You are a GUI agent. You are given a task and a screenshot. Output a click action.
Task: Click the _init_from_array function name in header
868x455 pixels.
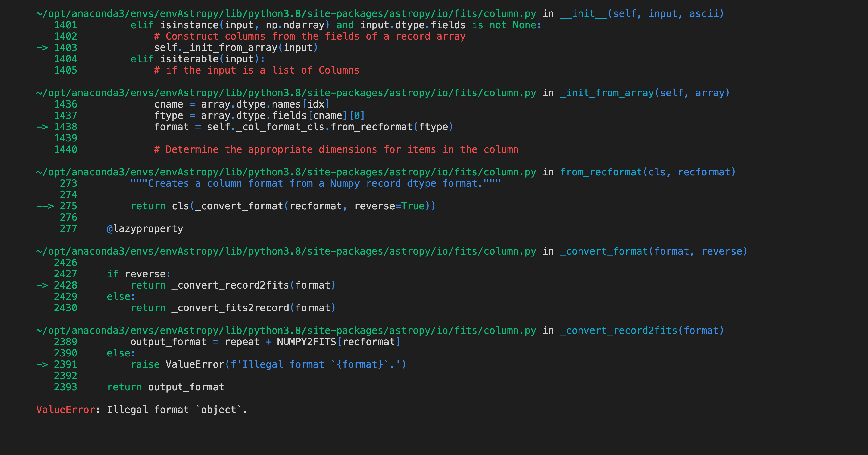607,93
